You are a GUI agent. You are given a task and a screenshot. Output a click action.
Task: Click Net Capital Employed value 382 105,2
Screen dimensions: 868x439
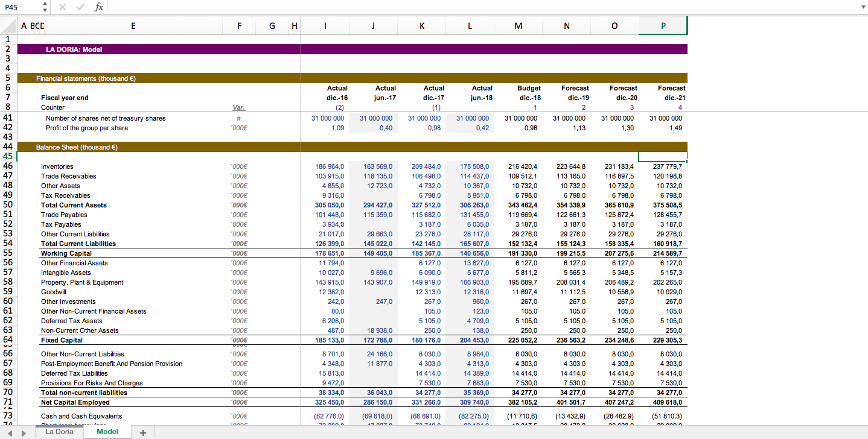[x=523, y=402]
